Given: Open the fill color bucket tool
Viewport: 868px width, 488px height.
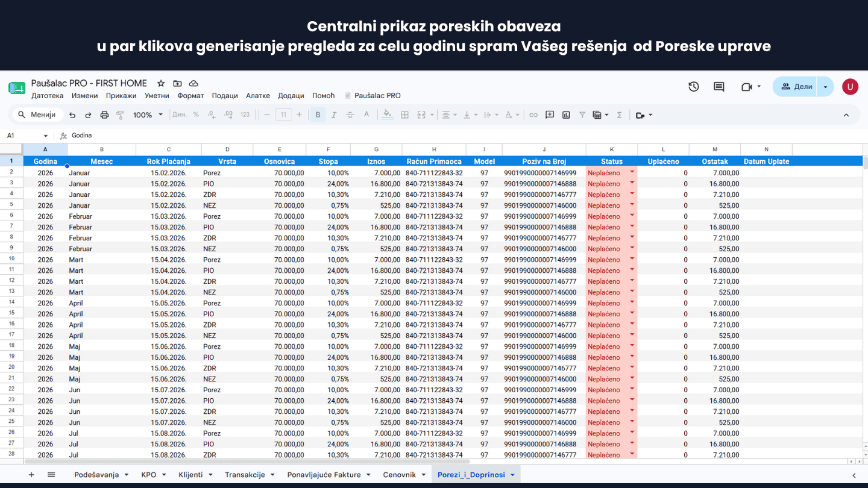Looking at the screenshot, I should pyautogui.click(x=388, y=114).
